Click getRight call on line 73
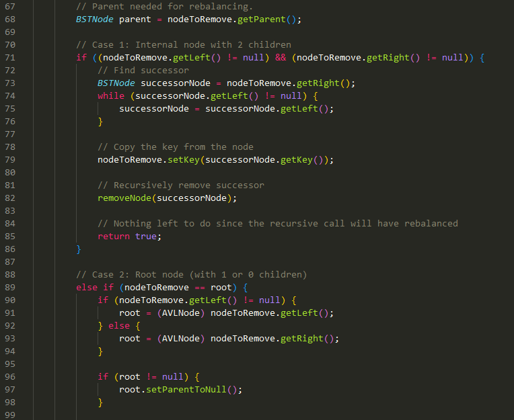This screenshot has width=514, height=420. 318,83
